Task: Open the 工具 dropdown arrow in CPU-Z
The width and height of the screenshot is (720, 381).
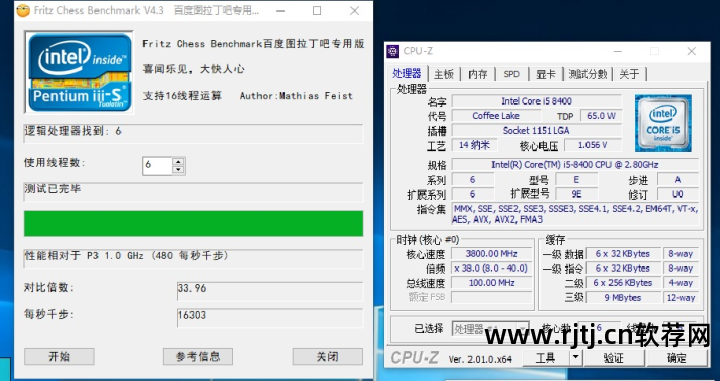Action: click(x=576, y=358)
